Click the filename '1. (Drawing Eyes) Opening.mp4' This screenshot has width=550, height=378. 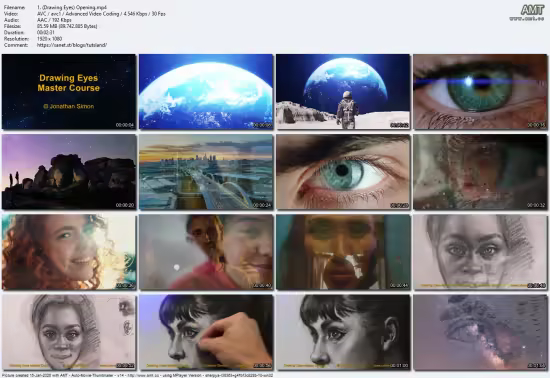point(72,7)
